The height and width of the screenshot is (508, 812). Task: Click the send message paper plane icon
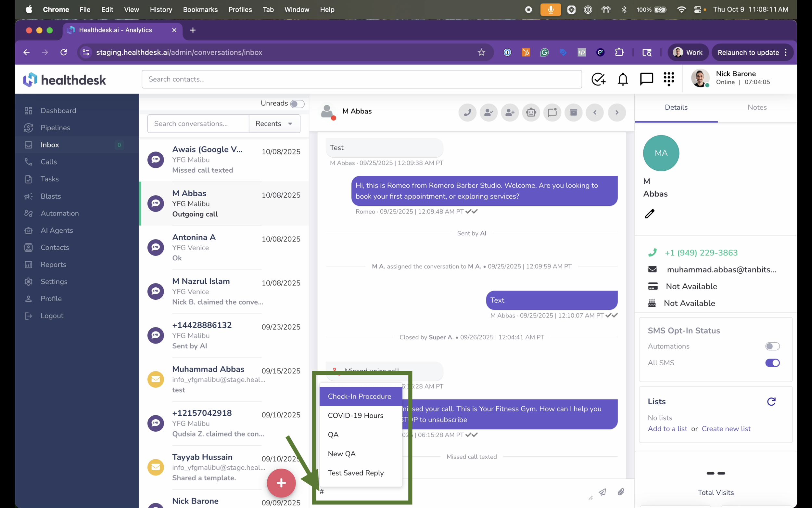click(603, 492)
